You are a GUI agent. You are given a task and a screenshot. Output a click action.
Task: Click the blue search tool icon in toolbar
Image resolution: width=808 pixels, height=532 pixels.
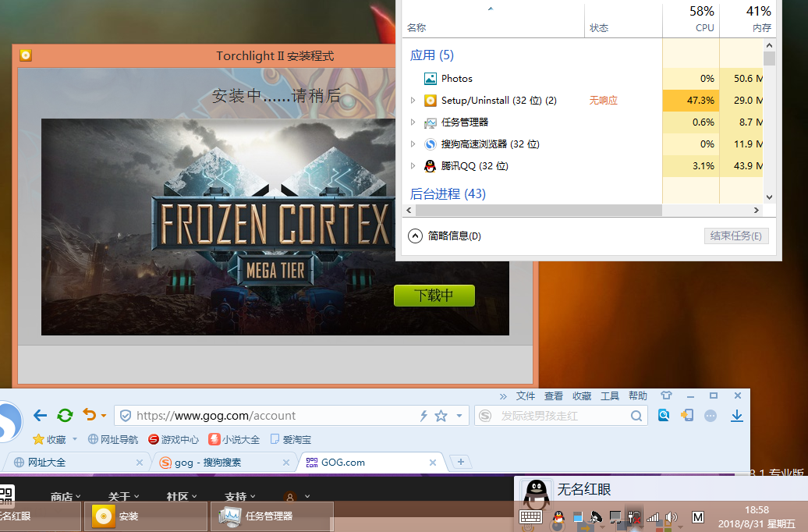point(664,415)
